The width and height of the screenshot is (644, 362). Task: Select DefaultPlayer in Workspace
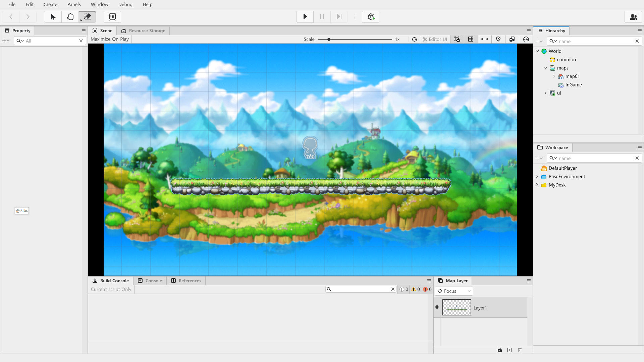(x=562, y=168)
